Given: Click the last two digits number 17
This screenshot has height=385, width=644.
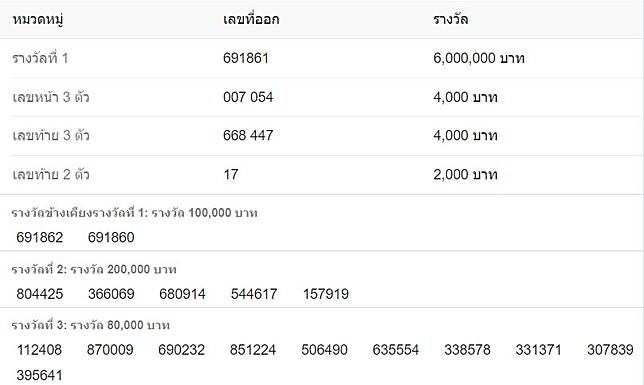Looking at the screenshot, I should (230, 174).
